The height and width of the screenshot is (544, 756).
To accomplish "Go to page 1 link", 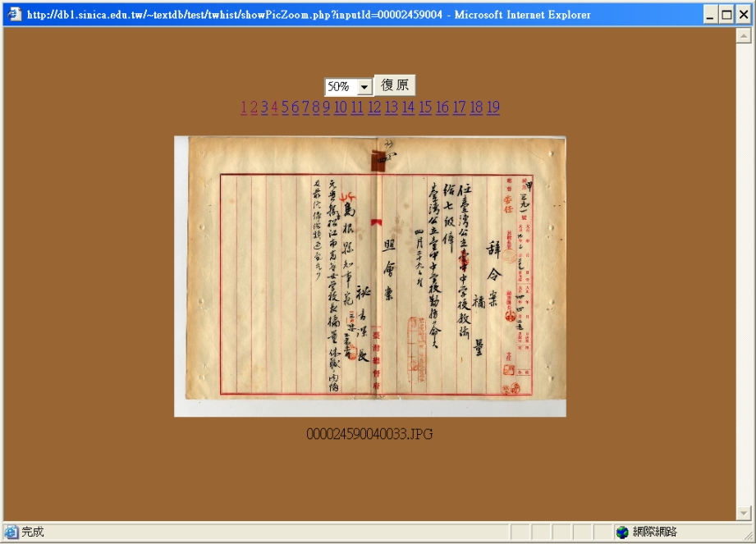I will (244, 107).
